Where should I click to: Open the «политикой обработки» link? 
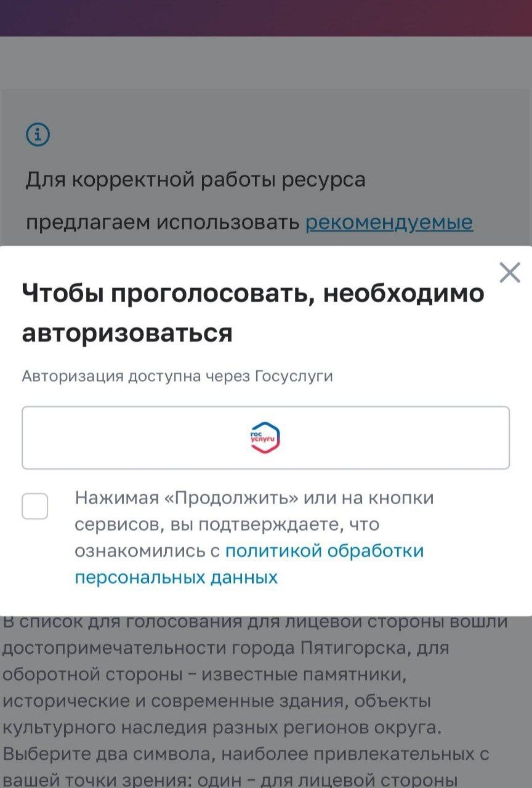[x=324, y=550]
